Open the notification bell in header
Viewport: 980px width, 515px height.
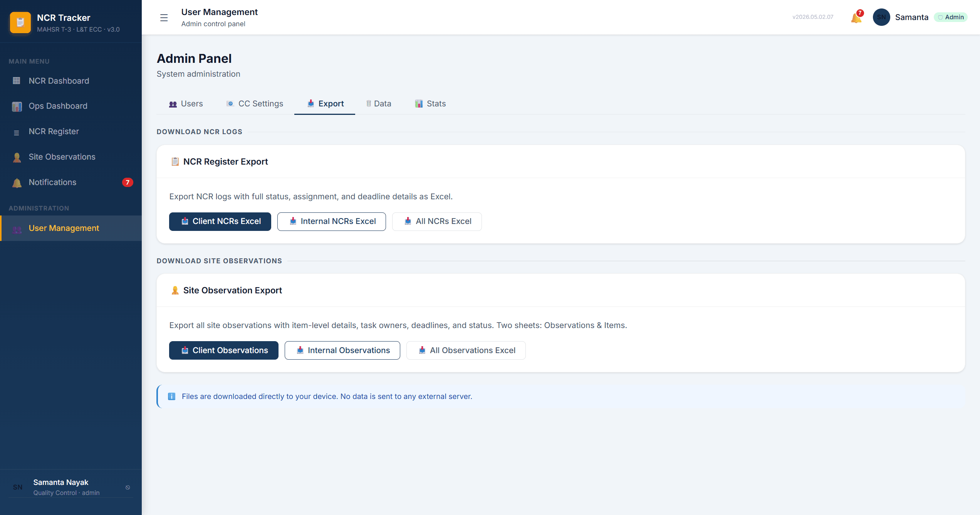856,17
